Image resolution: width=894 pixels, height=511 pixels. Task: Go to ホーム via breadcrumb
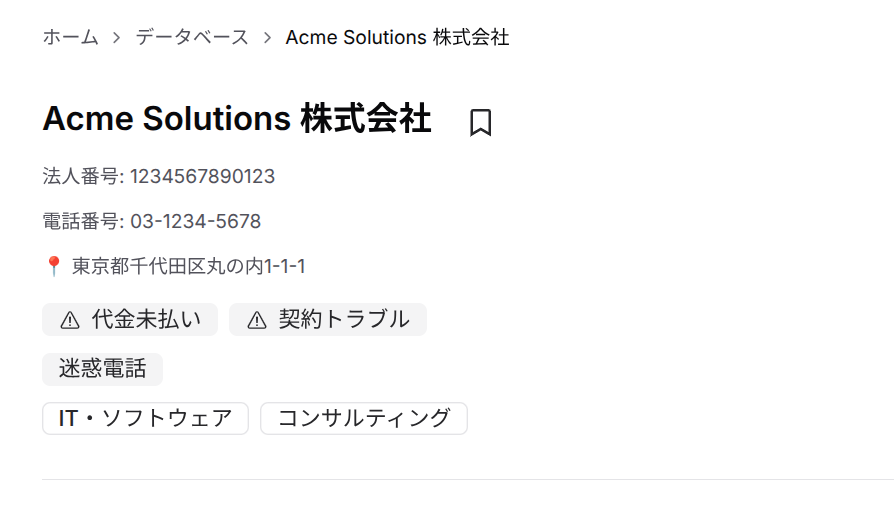pos(70,38)
